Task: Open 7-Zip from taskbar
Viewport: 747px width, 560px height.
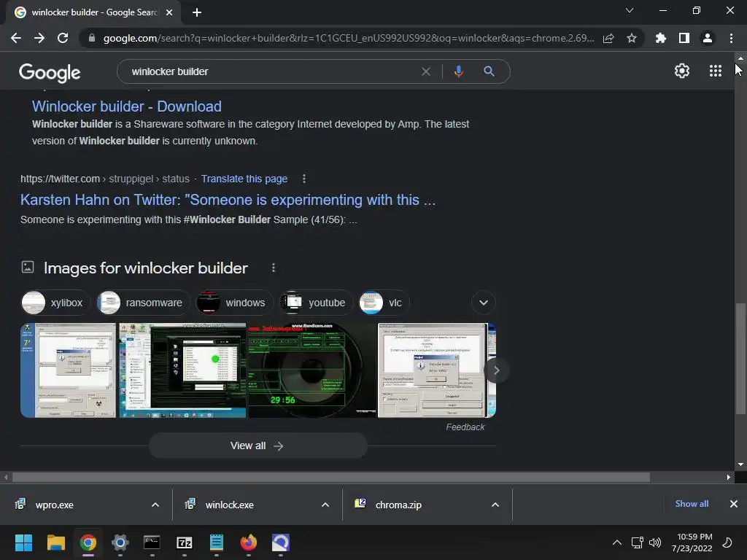Action: (185, 542)
